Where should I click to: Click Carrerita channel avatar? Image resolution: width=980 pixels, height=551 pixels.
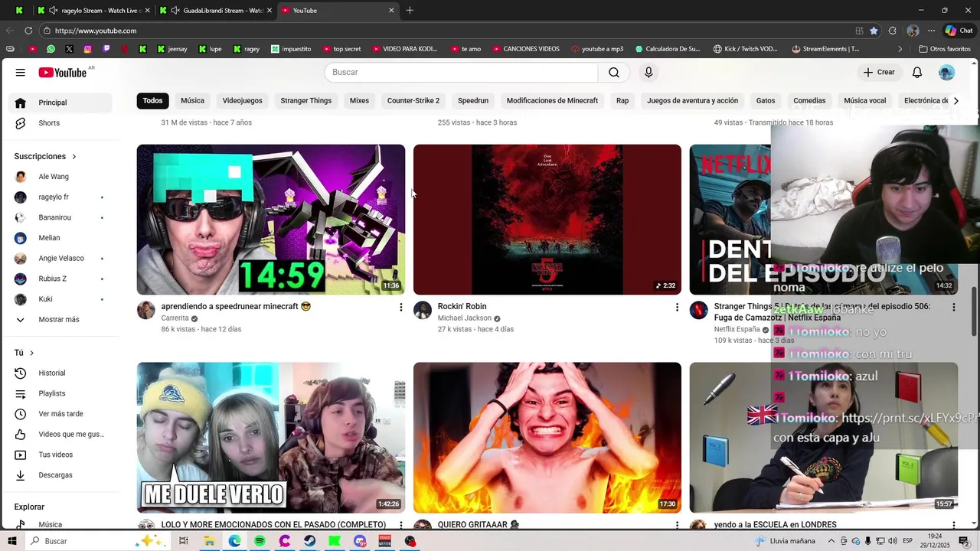(x=145, y=310)
